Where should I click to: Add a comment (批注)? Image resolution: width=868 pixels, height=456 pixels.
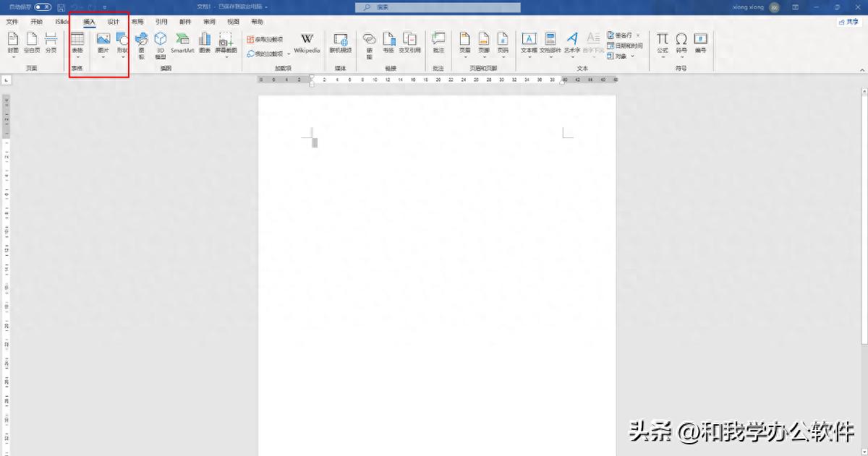coord(438,43)
